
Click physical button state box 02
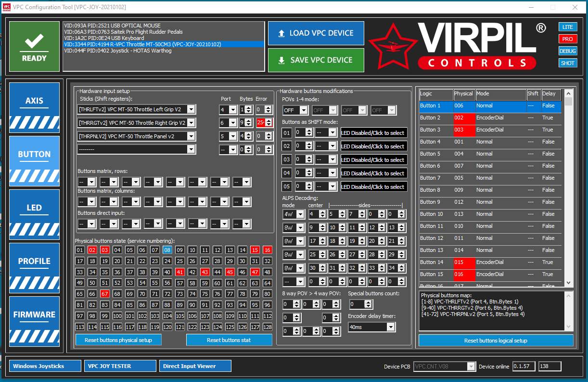click(x=92, y=250)
